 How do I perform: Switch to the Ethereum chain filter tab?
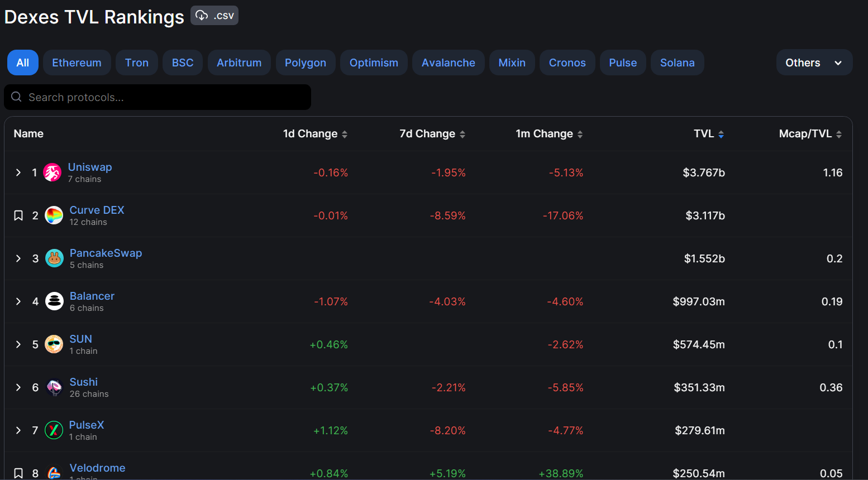(77, 63)
